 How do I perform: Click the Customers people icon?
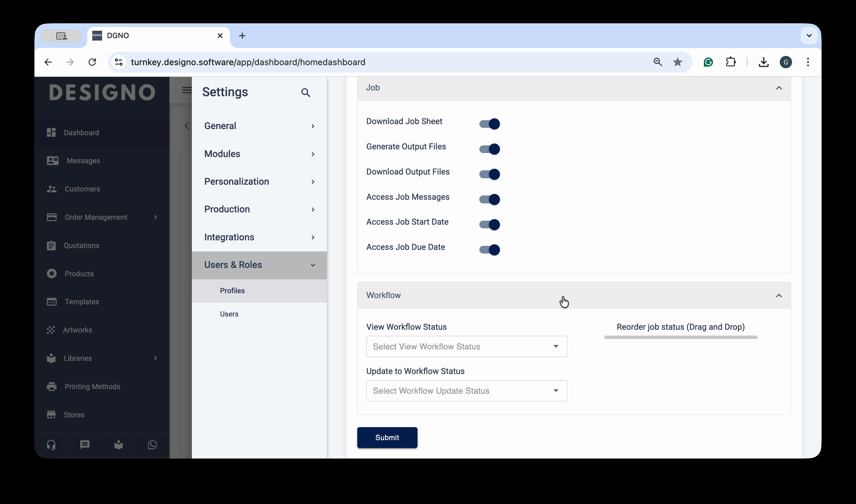click(x=52, y=189)
